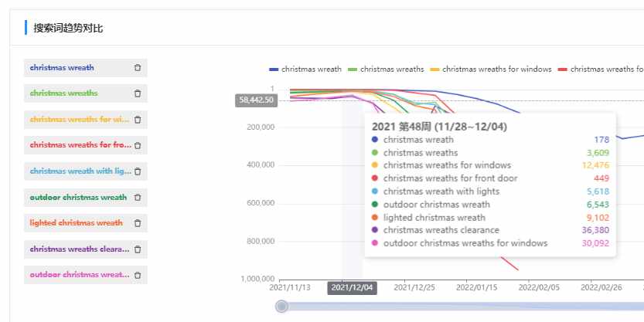The height and width of the screenshot is (322, 644).
Task: Click the 2022/02/05 x-axis date
Action: [x=539, y=287]
